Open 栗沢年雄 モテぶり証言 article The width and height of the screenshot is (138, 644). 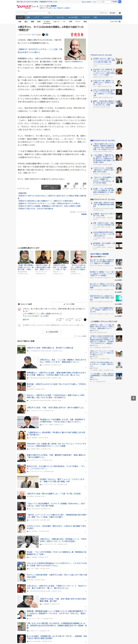(56, 385)
